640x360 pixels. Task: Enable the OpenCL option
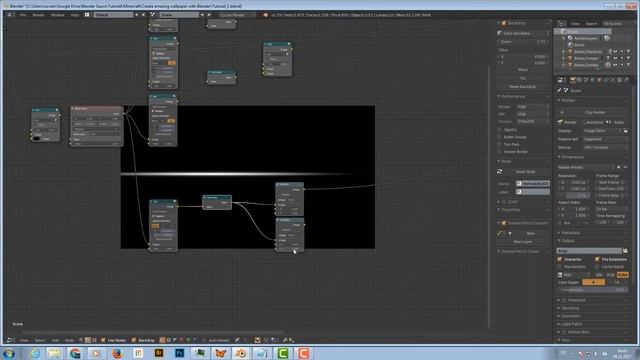[499, 129]
